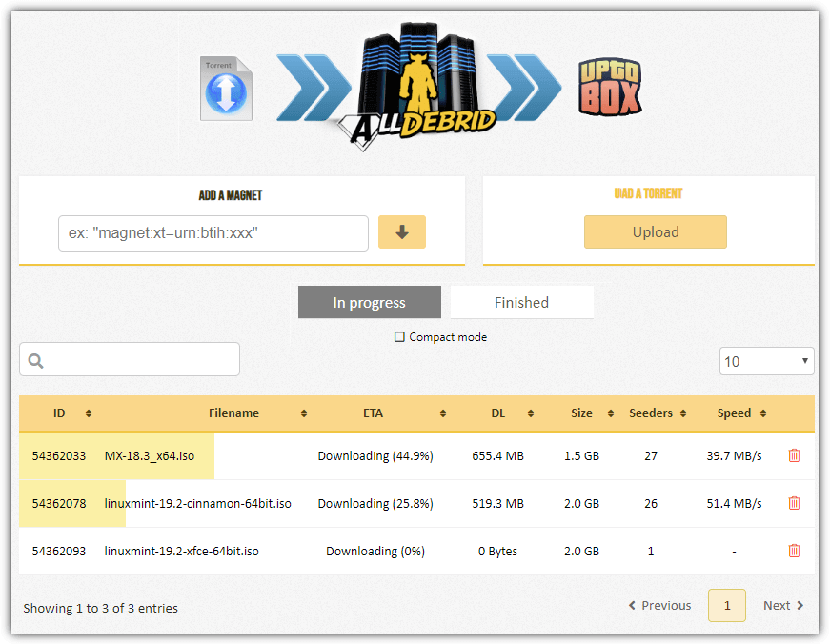Click filename linuxmint-19.2-xfce-64bit.iso
The image size is (830, 644).
[x=182, y=551]
